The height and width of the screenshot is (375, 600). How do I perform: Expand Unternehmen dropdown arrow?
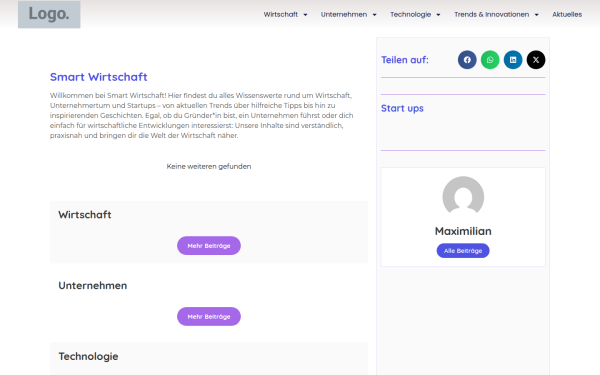click(375, 15)
